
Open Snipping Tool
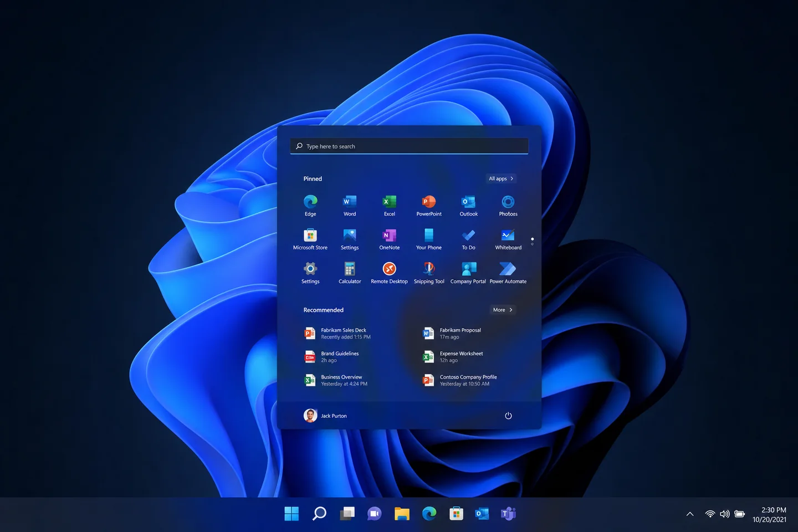429,273
